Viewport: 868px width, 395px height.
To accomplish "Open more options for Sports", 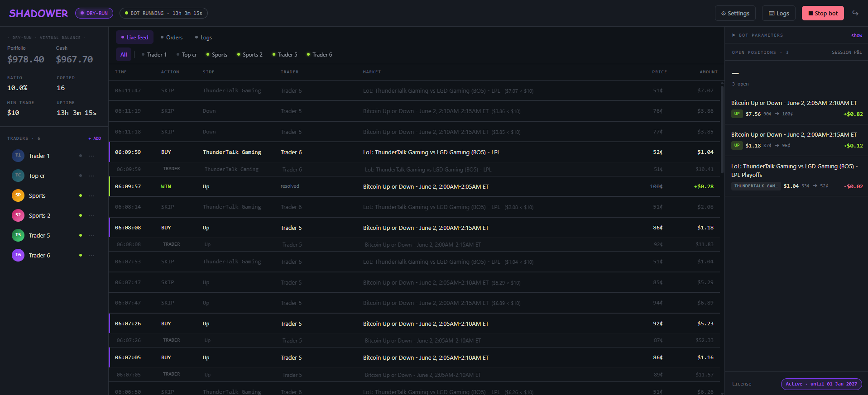I will coord(91,196).
